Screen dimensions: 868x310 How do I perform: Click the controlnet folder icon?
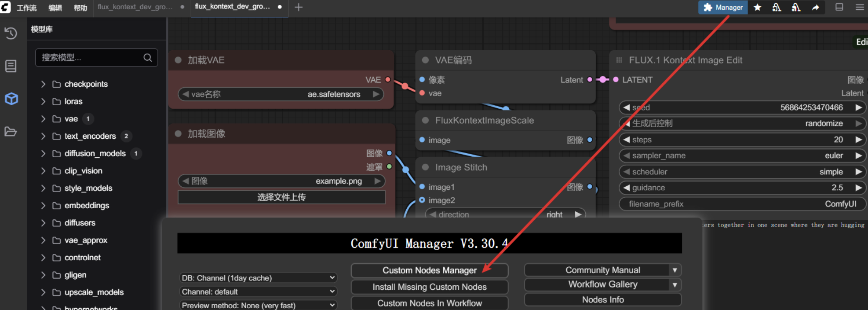point(56,258)
